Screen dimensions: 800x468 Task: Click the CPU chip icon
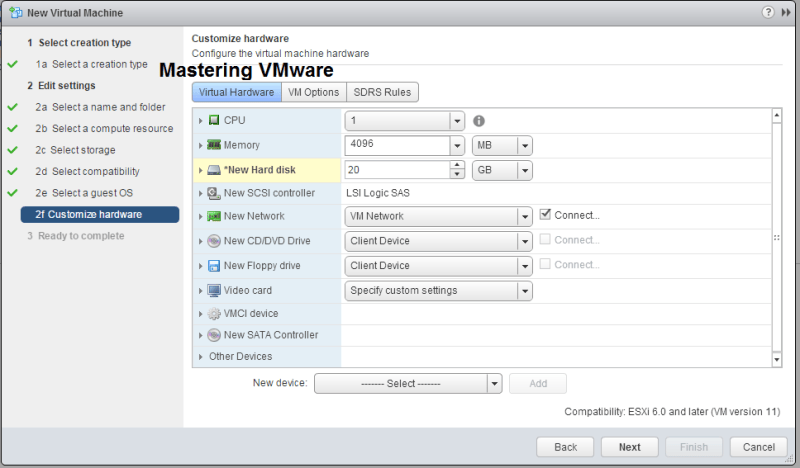pyautogui.click(x=214, y=120)
